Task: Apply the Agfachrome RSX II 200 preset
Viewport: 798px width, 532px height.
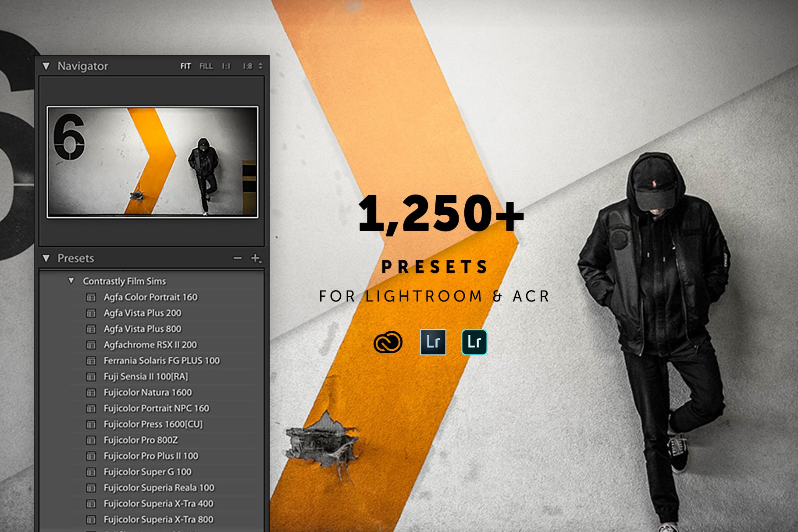Action: (x=150, y=345)
